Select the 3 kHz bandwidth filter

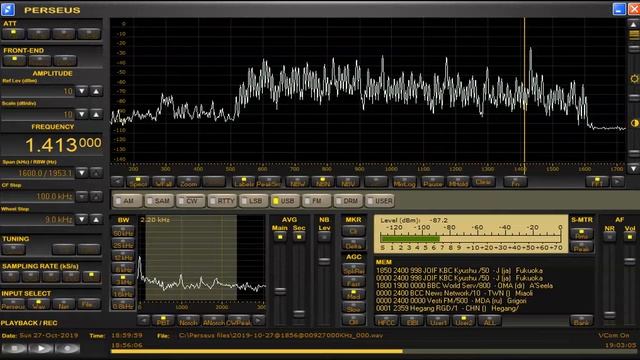point(123,280)
